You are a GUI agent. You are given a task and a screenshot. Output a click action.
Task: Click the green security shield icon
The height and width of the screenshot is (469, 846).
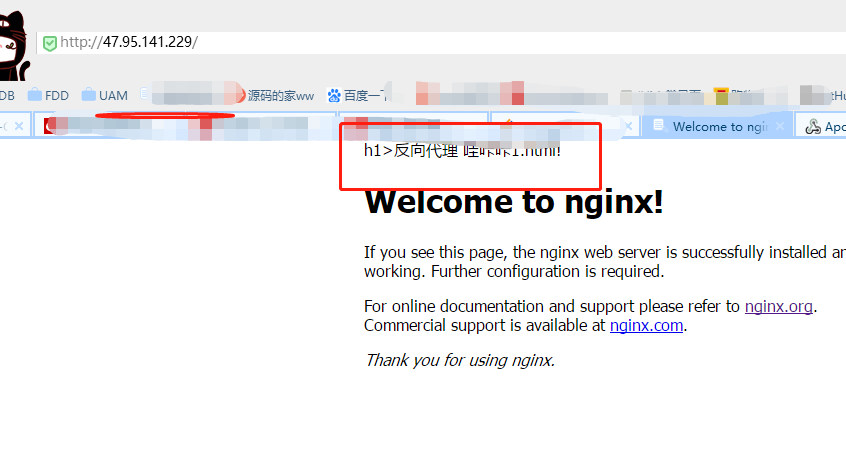(50, 43)
